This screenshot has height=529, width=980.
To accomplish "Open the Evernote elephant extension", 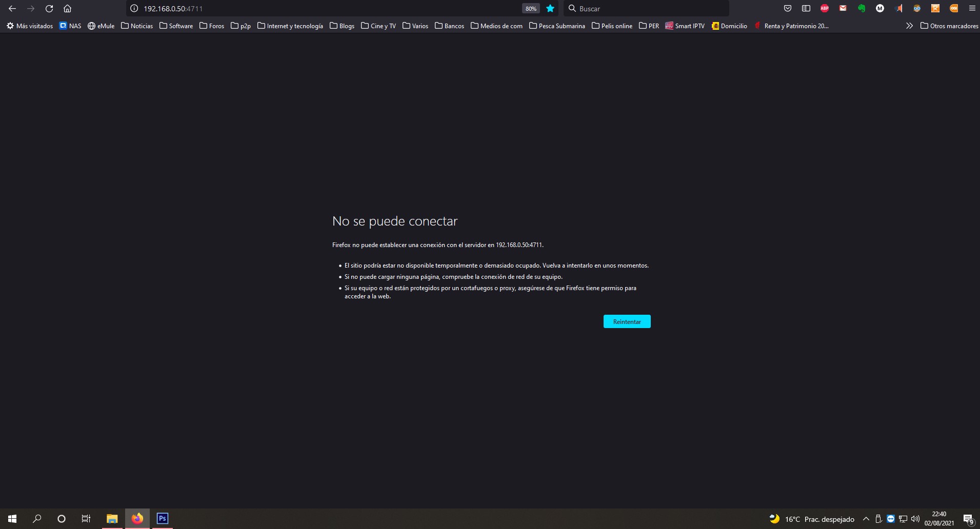I will tap(862, 8).
